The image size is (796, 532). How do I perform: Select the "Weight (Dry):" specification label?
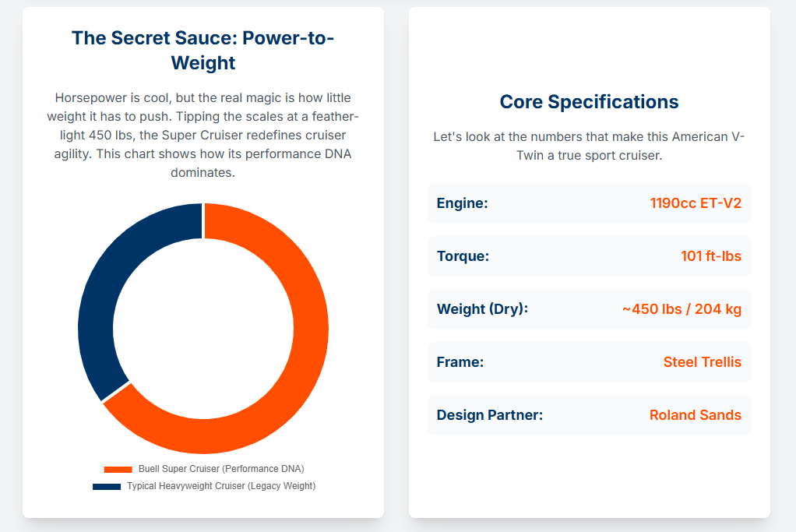482,309
